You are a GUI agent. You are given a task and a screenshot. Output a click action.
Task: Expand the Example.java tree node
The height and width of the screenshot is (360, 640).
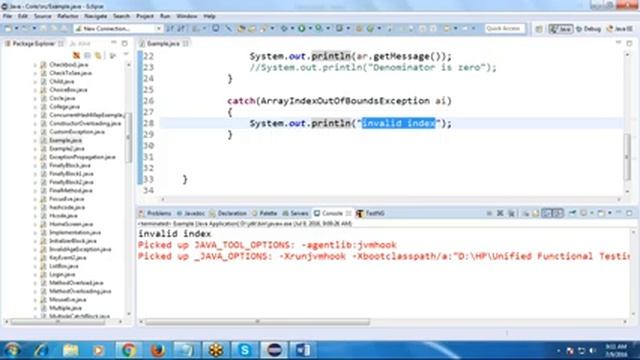coord(35,140)
